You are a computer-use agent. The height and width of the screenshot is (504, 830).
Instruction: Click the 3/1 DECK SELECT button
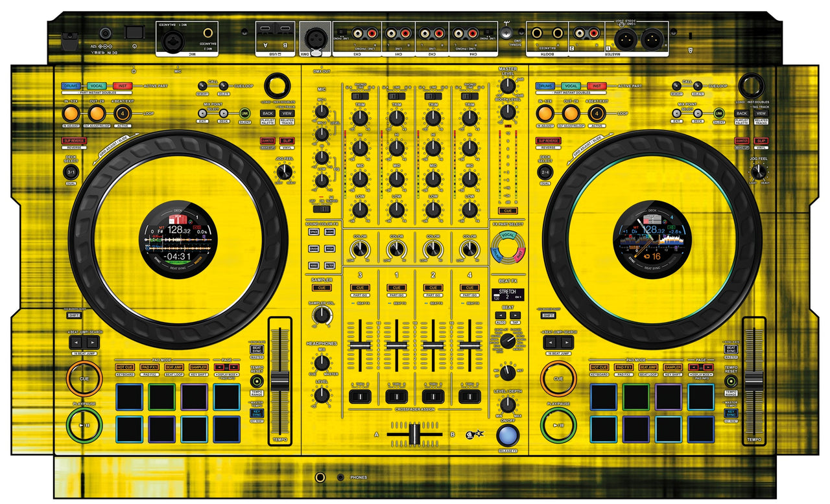click(71, 172)
